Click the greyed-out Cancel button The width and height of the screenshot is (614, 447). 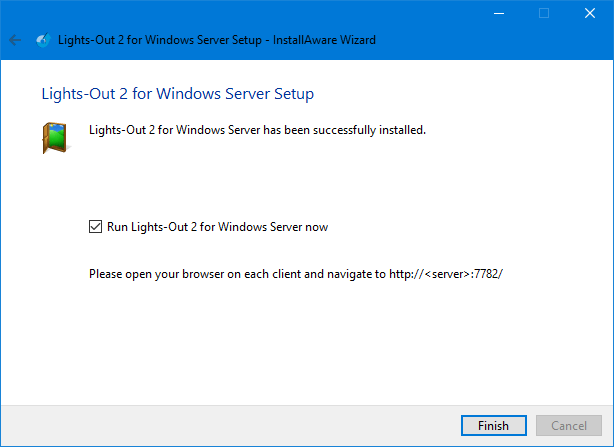tap(569, 425)
